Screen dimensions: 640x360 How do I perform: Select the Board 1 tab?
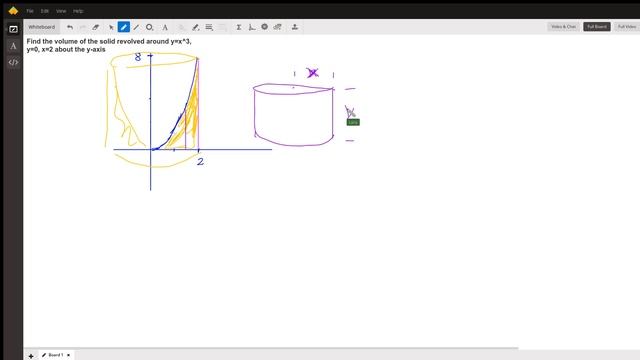point(55,355)
